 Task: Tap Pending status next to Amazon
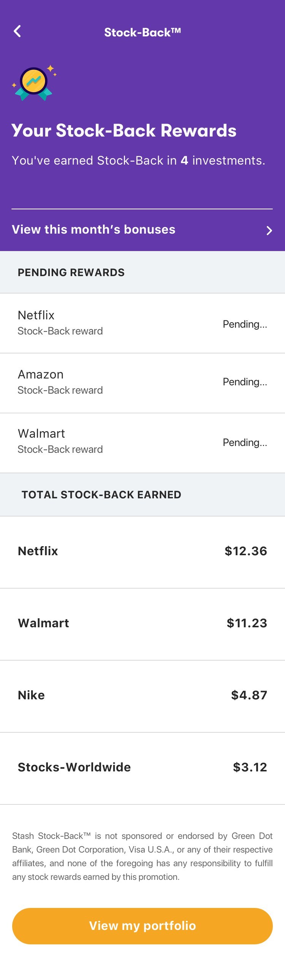[245, 382]
